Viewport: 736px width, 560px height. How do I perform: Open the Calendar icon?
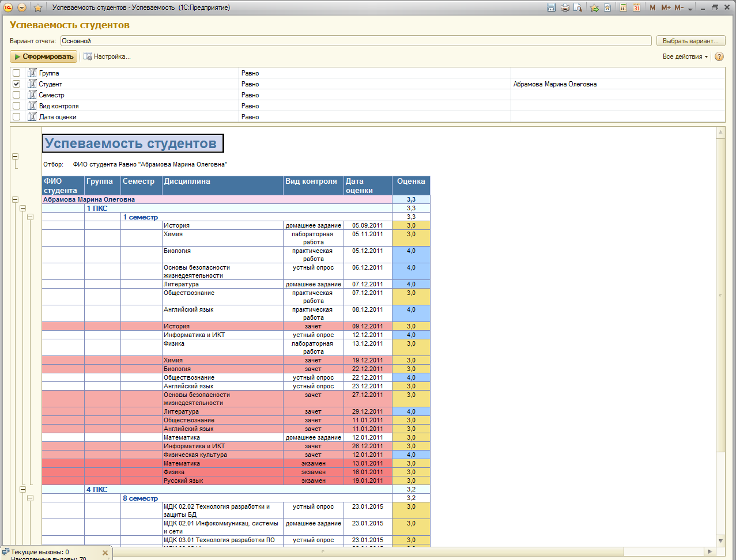click(636, 7)
